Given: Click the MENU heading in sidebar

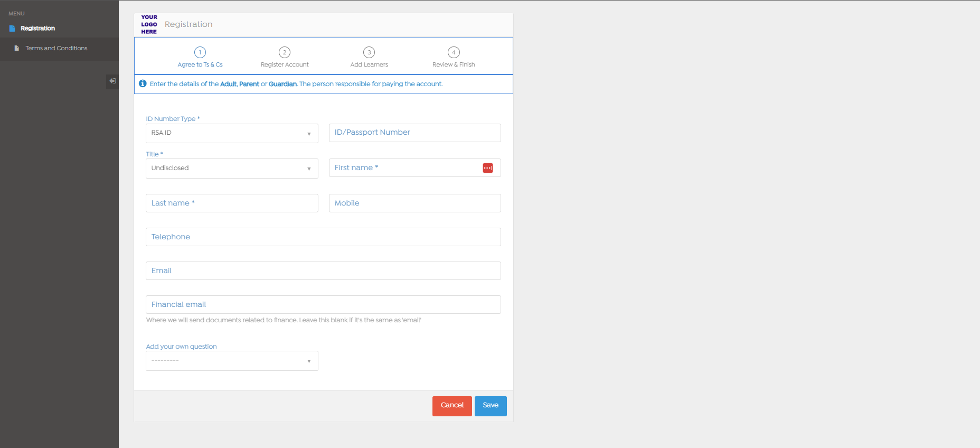Looking at the screenshot, I should coord(16,14).
